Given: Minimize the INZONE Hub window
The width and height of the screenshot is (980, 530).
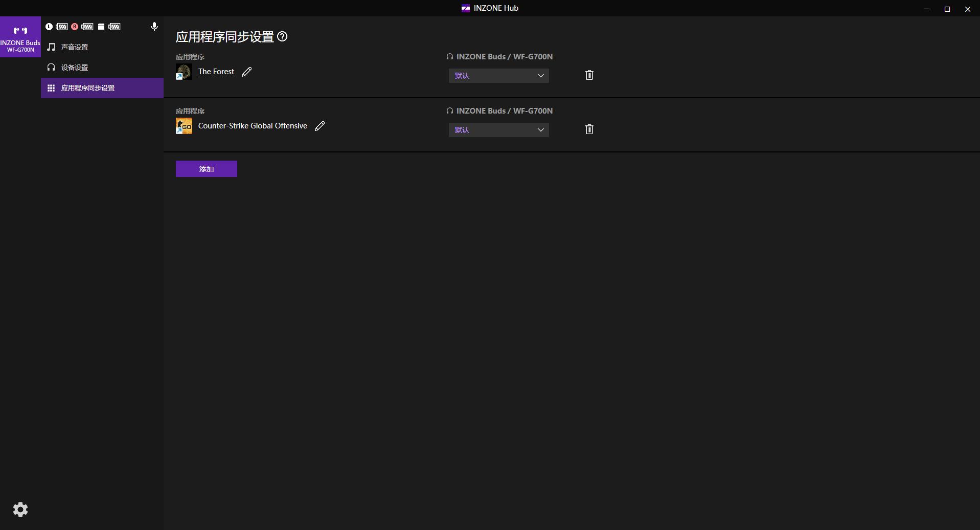Looking at the screenshot, I should 927,9.
